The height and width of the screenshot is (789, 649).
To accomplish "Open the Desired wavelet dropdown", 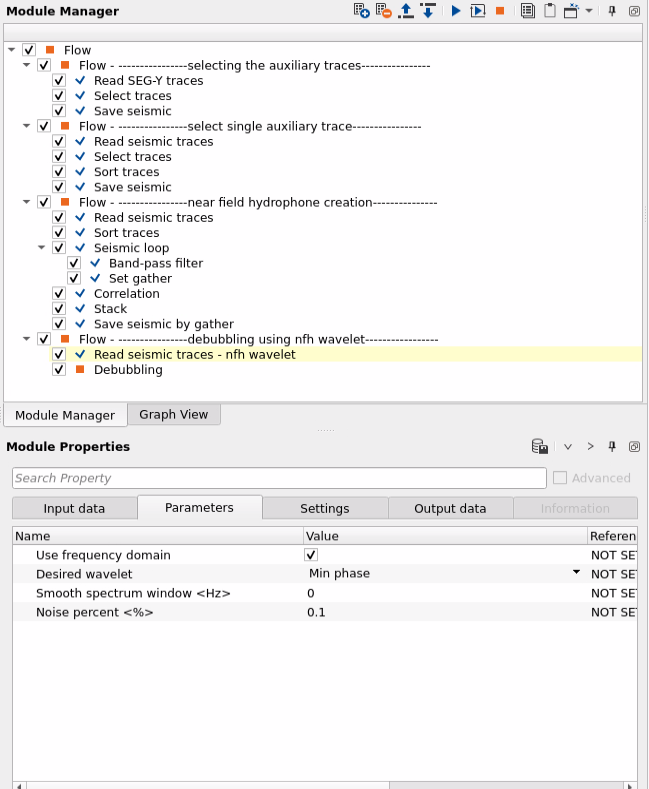I will (x=576, y=573).
